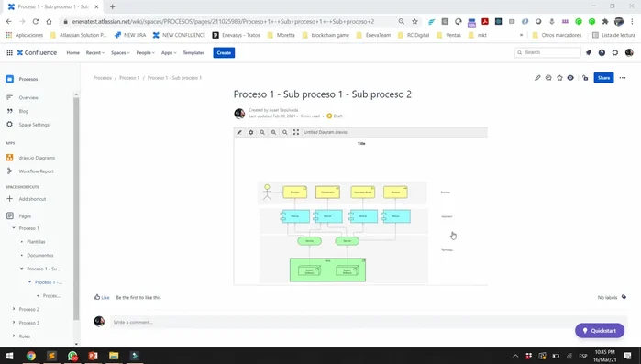Image resolution: width=641 pixels, height=364 pixels.
Task: Bookmark page with browser star icon
Action: pyautogui.click(x=414, y=21)
